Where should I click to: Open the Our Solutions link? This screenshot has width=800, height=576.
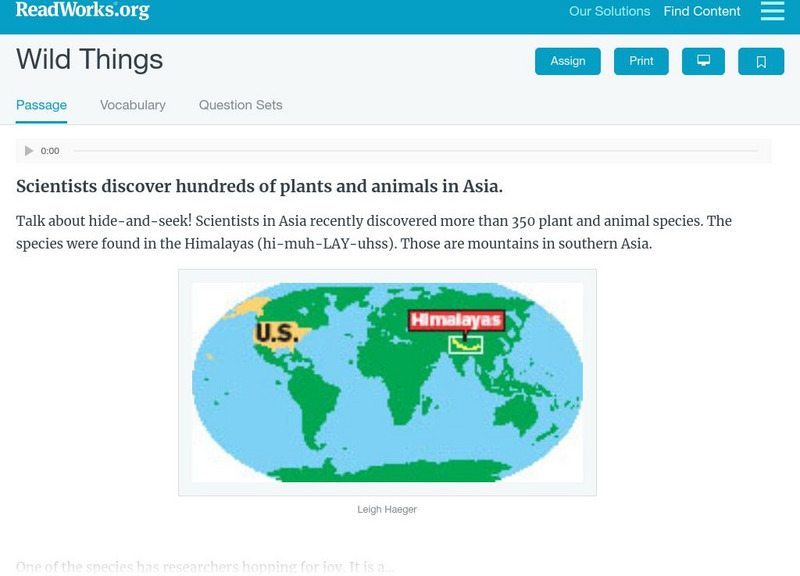pyautogui.click(x=609, y=12)
